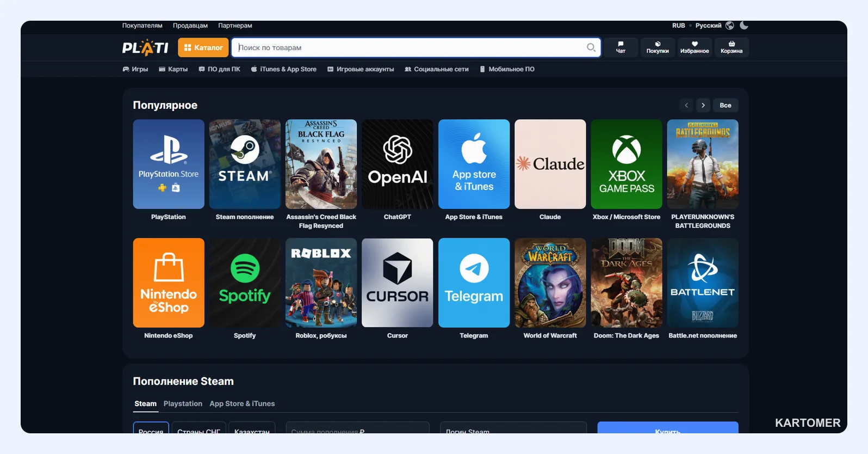Switch to the Playstation top-up tab
868x454 pixels.
tap(183, 403)
